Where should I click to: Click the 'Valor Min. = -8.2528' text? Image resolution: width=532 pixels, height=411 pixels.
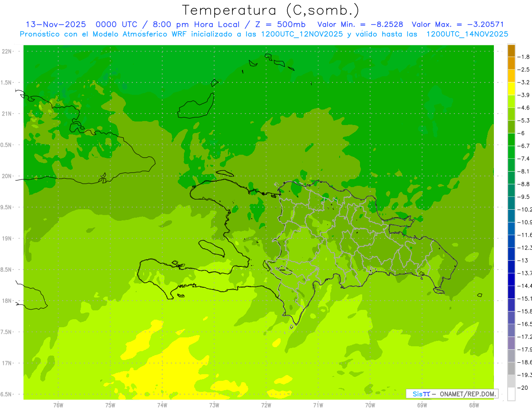tap(360, 24)
